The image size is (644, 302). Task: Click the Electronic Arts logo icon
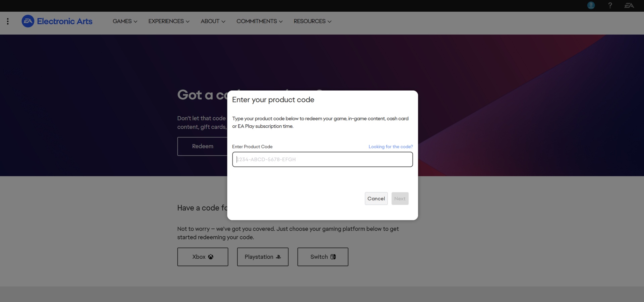coord(28,21)
